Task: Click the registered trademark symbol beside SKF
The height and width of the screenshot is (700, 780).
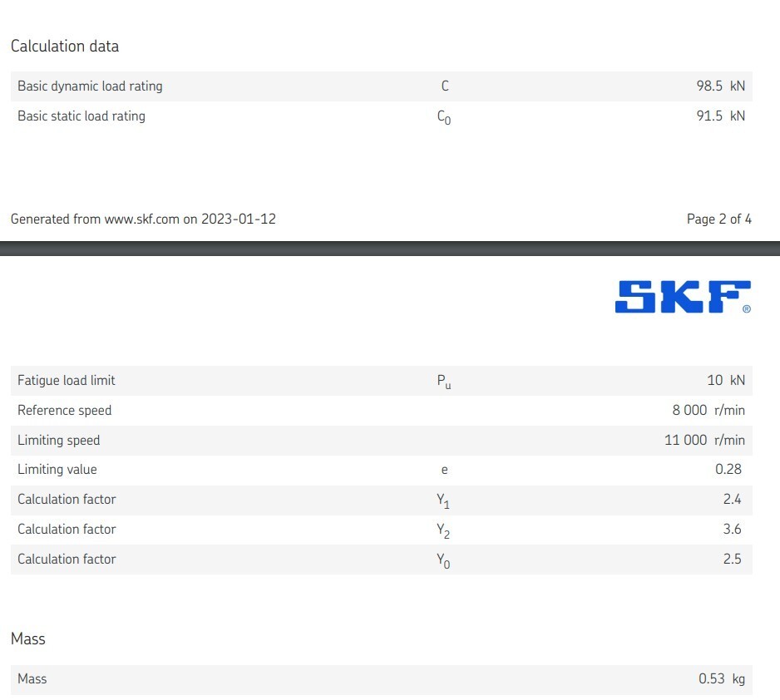Action: [747, 309]
